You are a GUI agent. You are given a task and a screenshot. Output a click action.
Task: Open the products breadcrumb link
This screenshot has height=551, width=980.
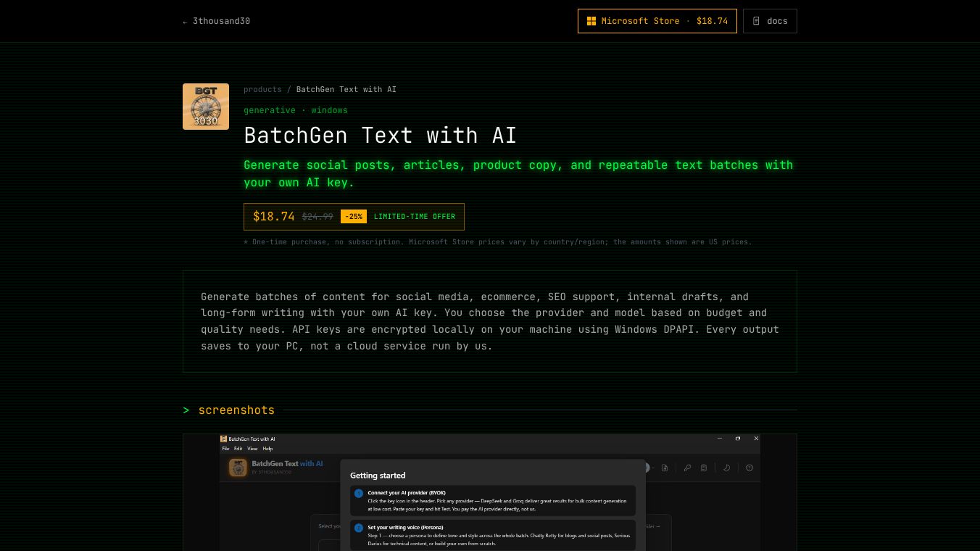tap(262, 89)
